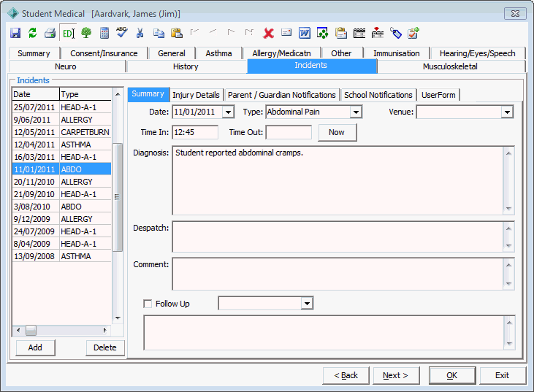
Task: Open the Allergy/Medicatn tab
Action: pyautogui.click(x=282, y=53)
